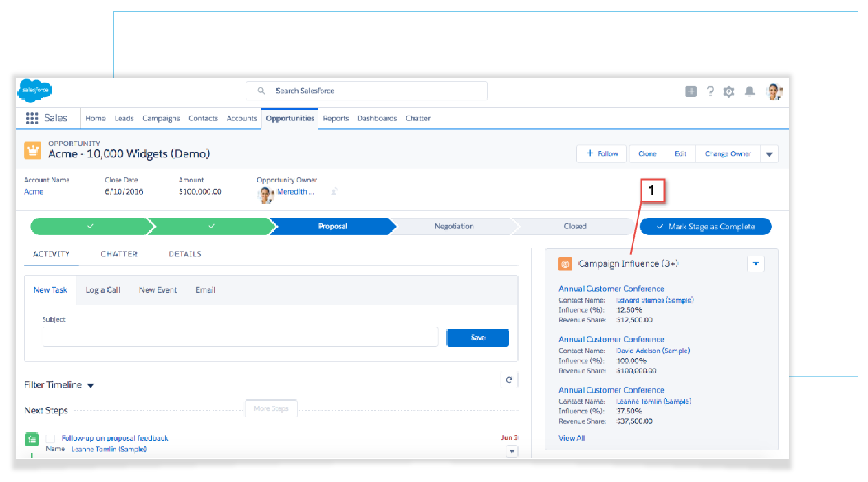Image resolution: width=868 pixels, height=482 pixels.
Task: Open Annual Customer Conference above David Adelson
Action: tap(611, 339)
